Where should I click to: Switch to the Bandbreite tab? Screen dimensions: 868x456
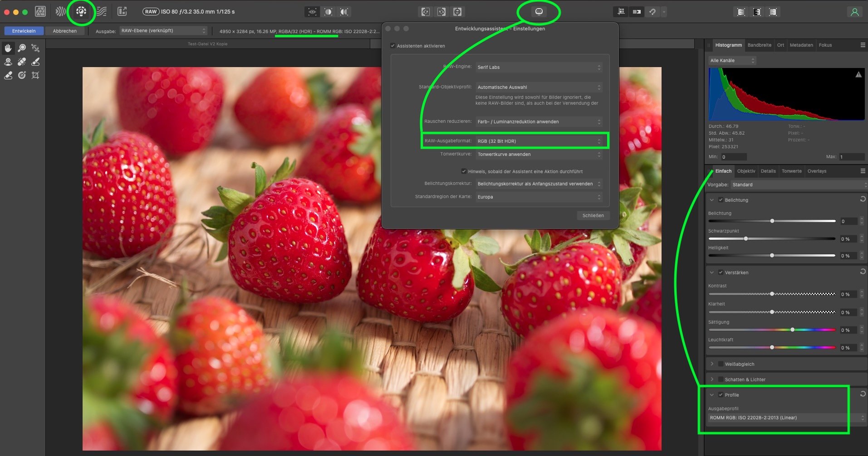(x=760, y=45)
